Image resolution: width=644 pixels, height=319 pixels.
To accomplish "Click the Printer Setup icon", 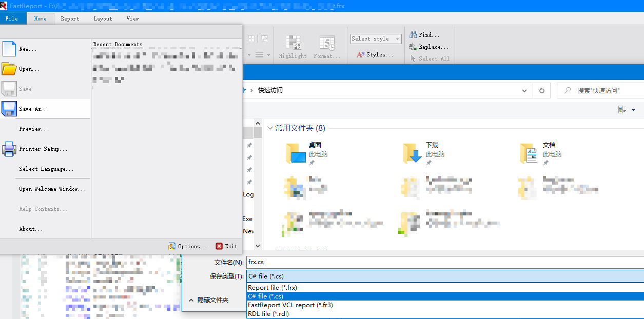I will click(x=9, y=149).
